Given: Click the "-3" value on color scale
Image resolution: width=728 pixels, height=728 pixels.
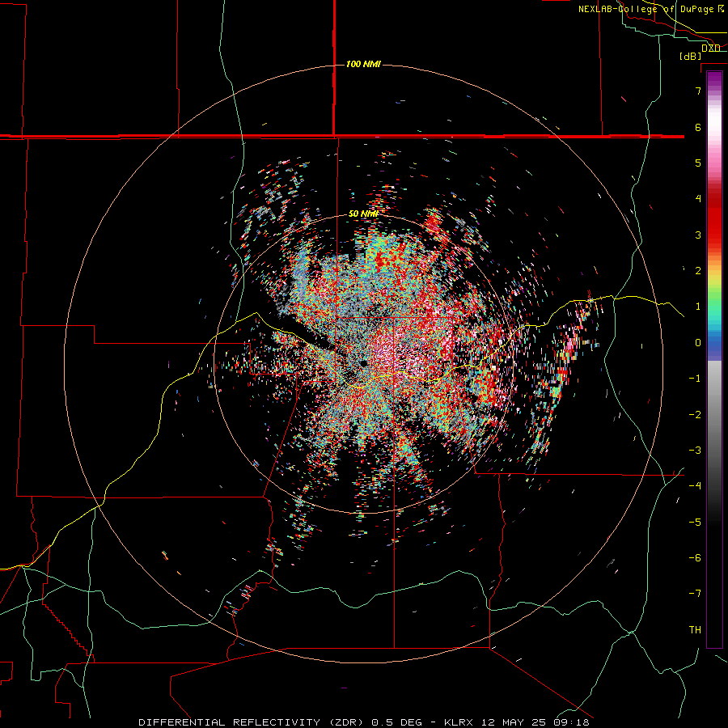Looking at the screenshot, I should pyautogui.click(x=695, y=451).
